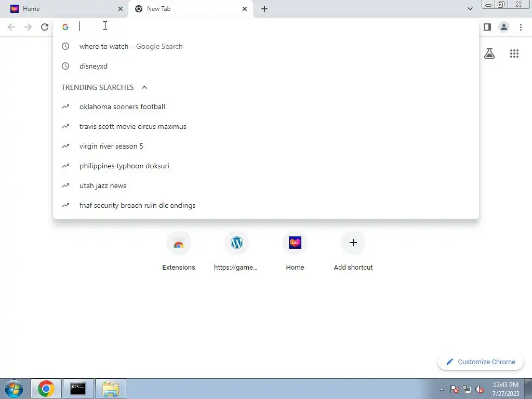
Task: Click the browser Forward arrow
Action: click(x=28, y=27)
